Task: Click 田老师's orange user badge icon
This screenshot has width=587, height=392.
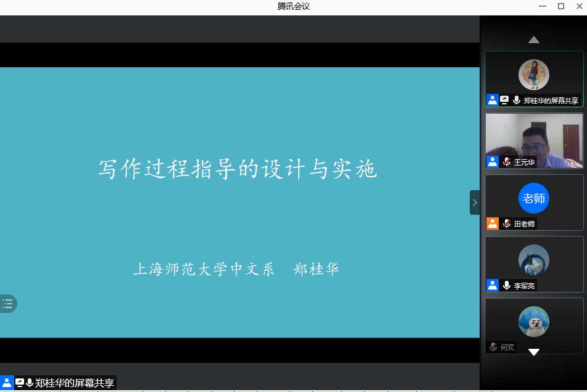Action: 492,223
